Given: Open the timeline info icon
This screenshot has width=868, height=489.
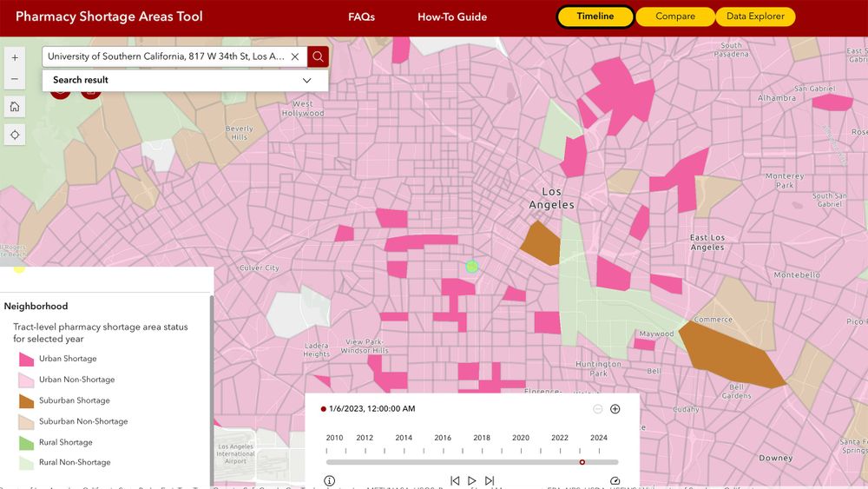Looking at the screenshot, I should [329, 480].
